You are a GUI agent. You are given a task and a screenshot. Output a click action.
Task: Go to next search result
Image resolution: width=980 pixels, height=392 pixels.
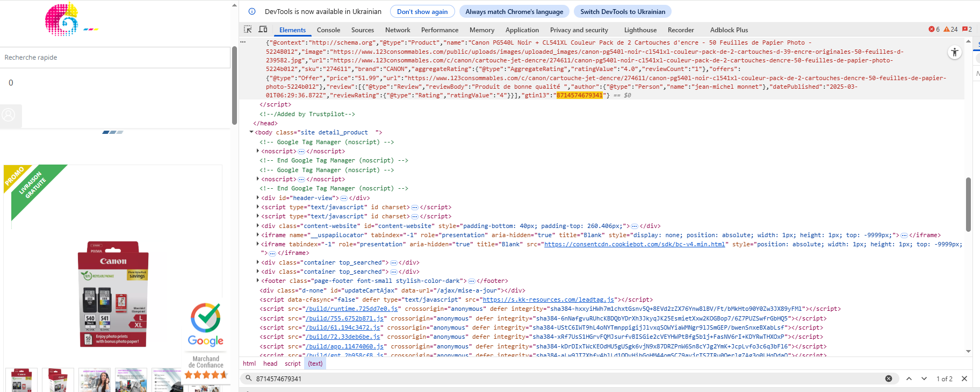pyautogui.click(x=924, y=379)
